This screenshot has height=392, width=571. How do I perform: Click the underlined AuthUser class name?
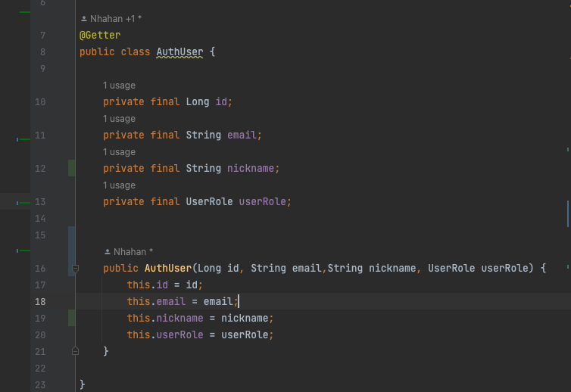(x=179, y=52)
